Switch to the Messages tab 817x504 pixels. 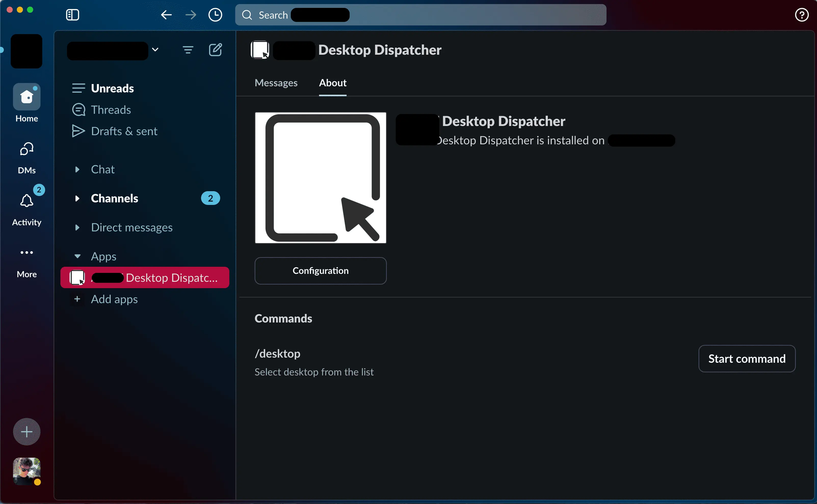[x=276, y=83]
